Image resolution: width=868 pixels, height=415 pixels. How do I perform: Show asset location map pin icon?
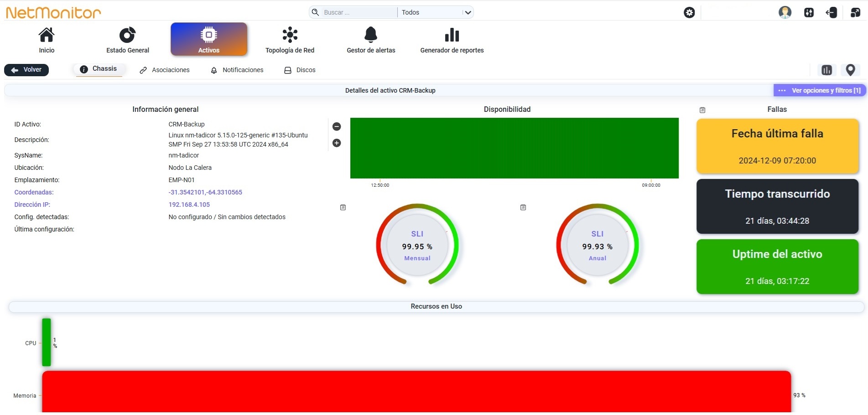850,70
